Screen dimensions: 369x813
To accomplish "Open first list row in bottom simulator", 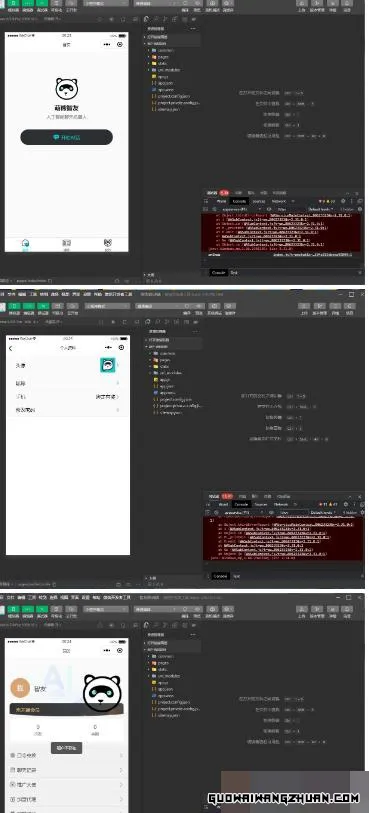I will point(66,756).
